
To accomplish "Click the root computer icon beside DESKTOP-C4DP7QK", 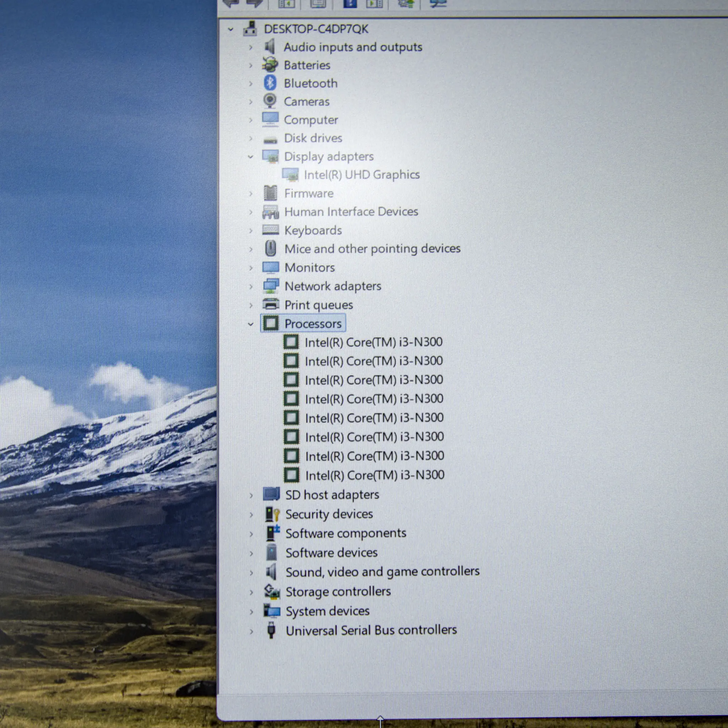I will coord(250,29).
